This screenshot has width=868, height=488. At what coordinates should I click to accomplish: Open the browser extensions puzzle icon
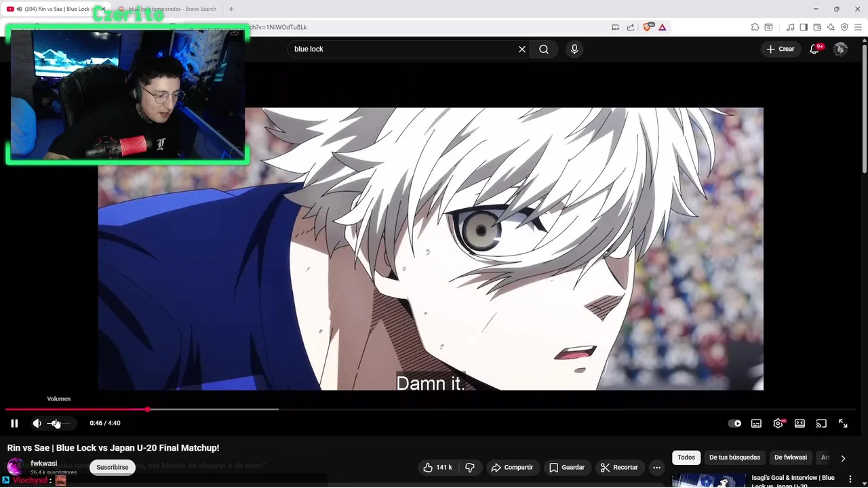(x=755, y=27)
